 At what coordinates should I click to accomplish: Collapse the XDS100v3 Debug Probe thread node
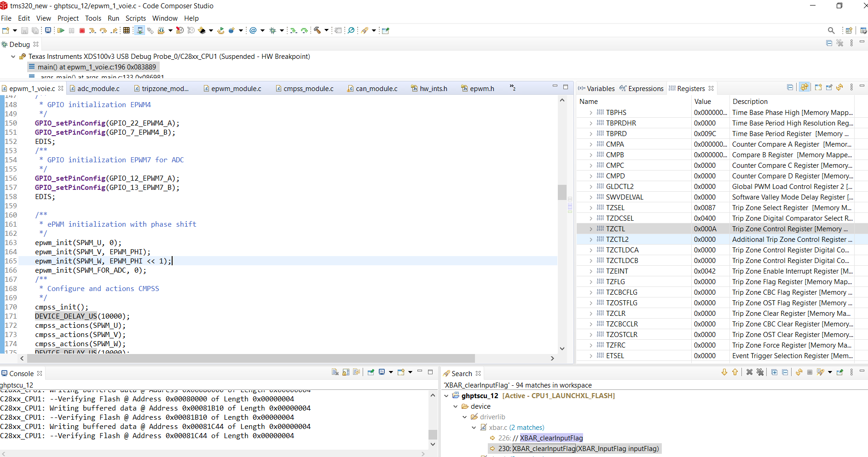pos(13,57)
